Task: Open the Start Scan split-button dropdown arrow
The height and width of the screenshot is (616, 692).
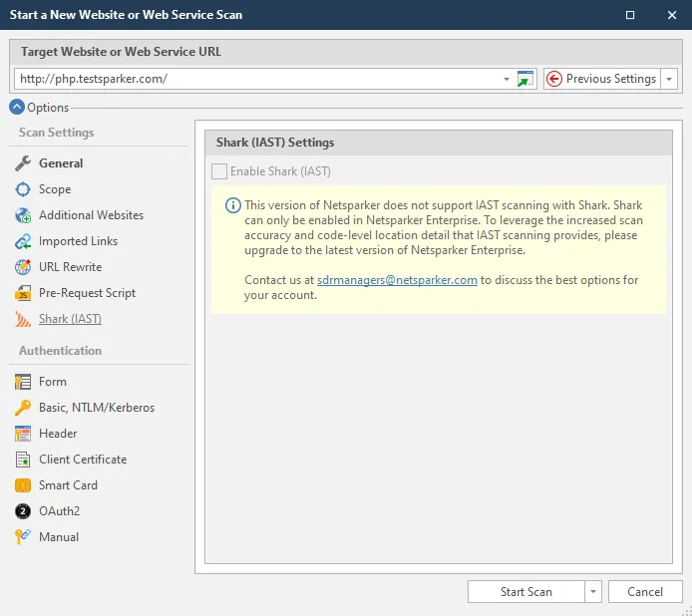Action: point(593,592)
